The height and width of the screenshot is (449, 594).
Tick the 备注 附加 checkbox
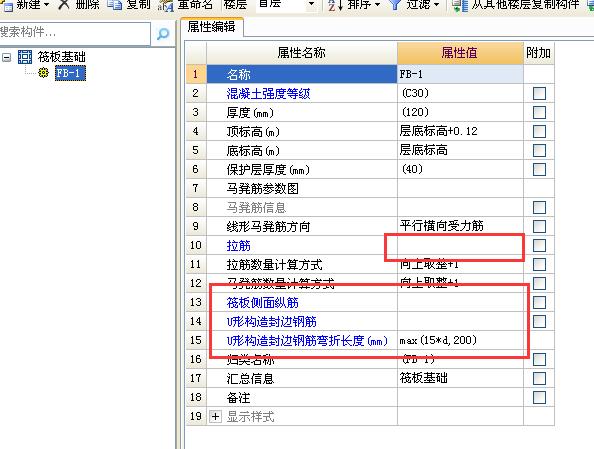[539, 397]
